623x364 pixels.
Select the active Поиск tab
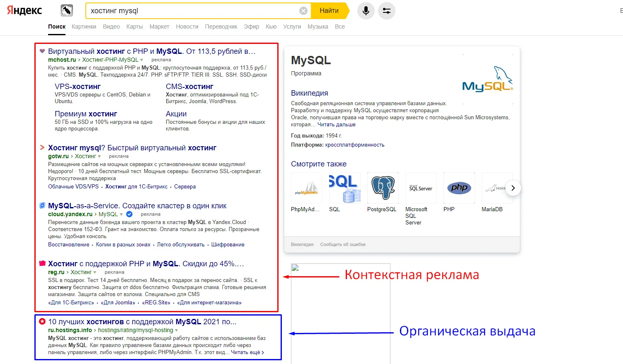pos(57,27)
